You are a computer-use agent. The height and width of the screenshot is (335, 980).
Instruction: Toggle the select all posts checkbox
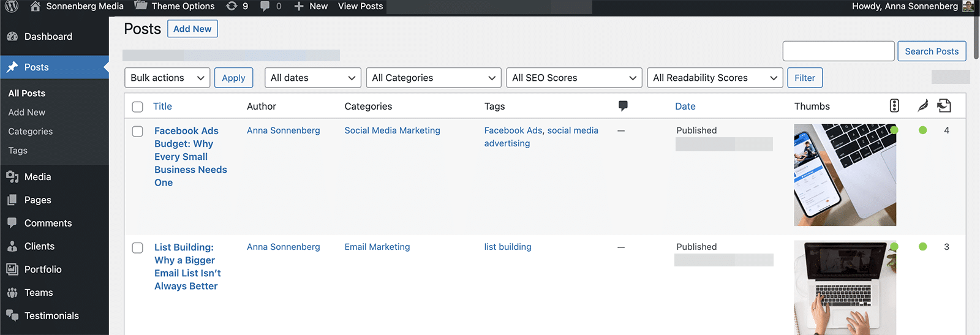pos(138,107)
